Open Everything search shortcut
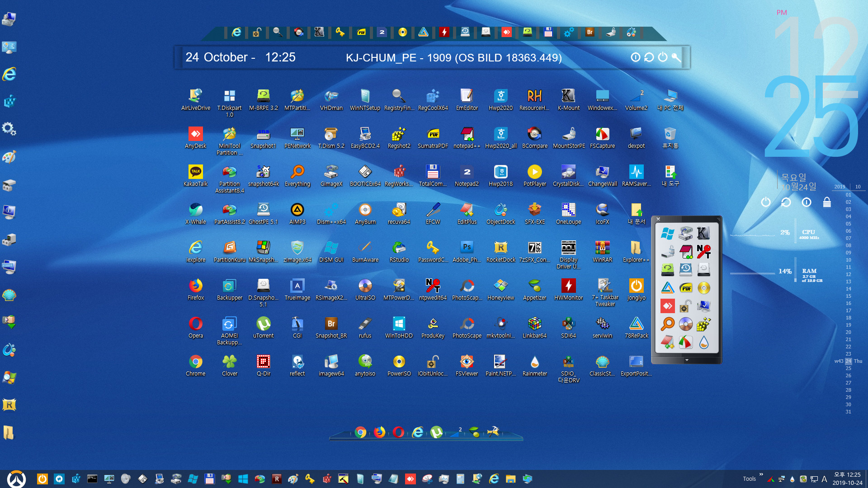Image resolution: width=868 pixels, height=488 pixels. pos(297,175)
